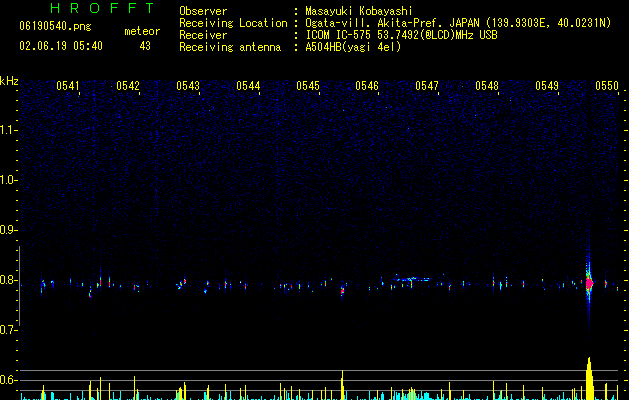The width and height of the screenshot is (629, 400).
Task: Click the 'Receiving Location' label
Action: [x=233, y=23]
